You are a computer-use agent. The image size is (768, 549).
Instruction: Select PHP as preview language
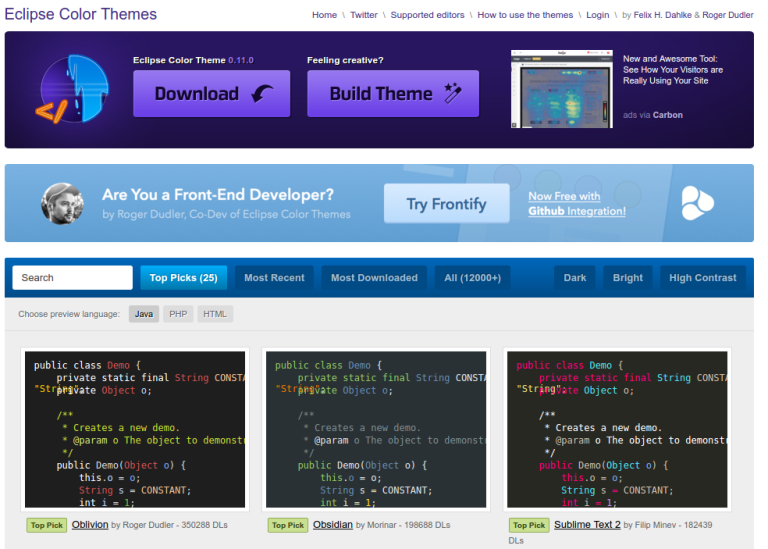coord(178,314)
